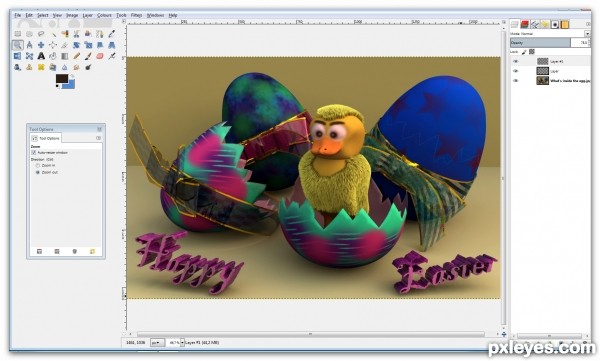The height and width of the screenshot is (361, 600).
Task: Switch to the Paths dock tab
Action: [535, 25]
